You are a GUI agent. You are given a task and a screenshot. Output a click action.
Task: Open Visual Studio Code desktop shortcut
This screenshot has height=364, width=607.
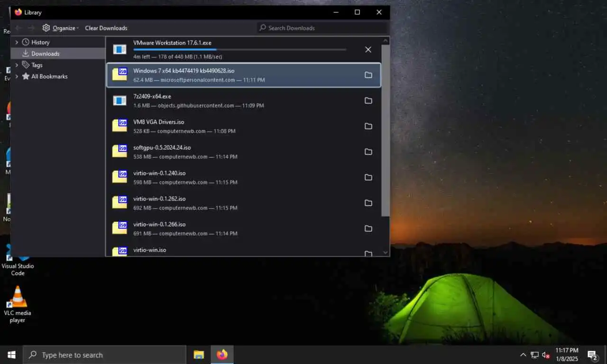pos(18,260)
